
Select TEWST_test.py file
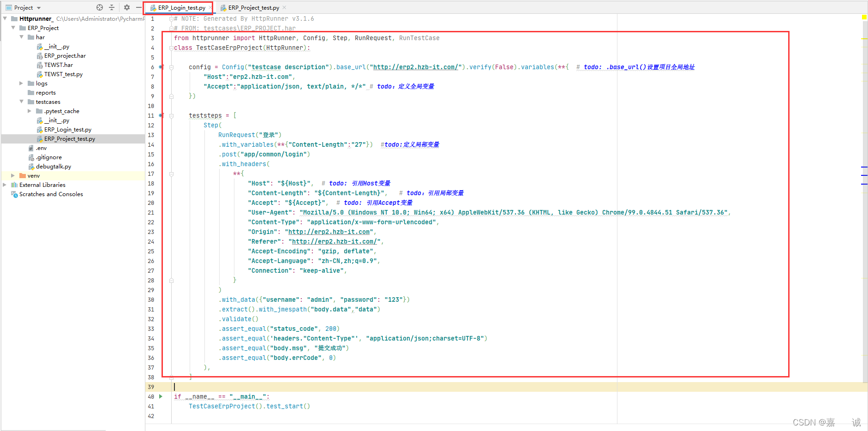click(x=63, y=74)
